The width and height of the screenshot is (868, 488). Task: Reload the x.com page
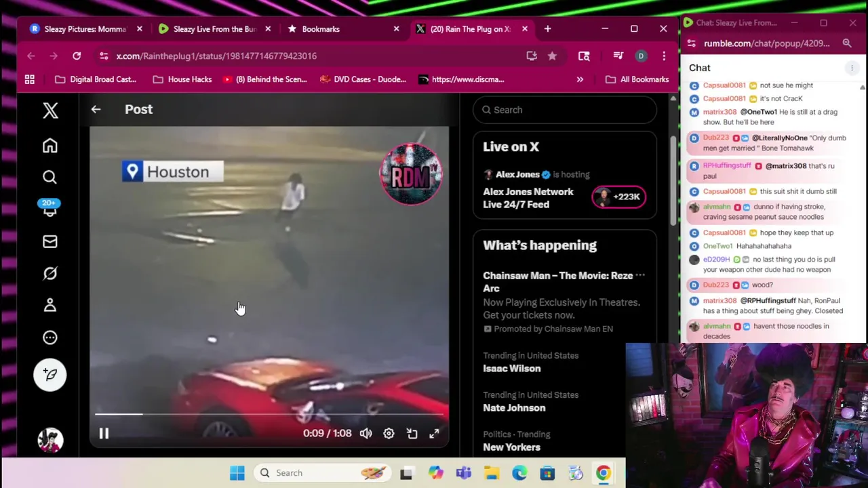77,56
